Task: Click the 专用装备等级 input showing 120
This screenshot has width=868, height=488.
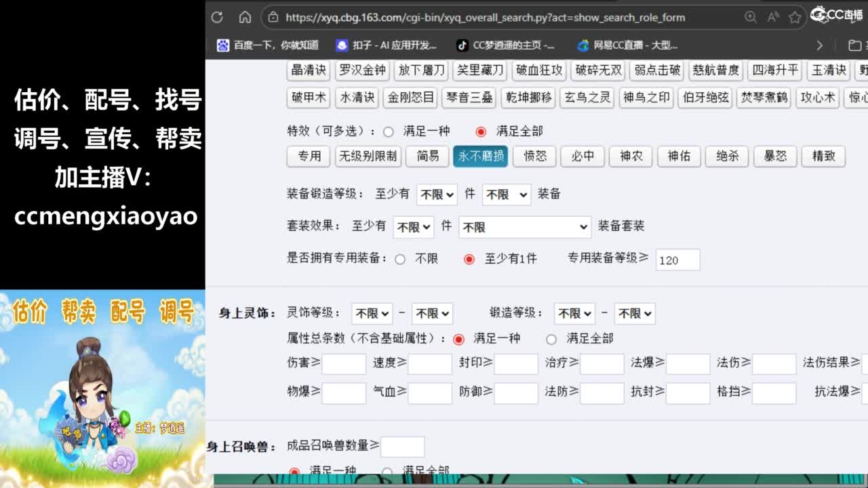Action: 678,260
